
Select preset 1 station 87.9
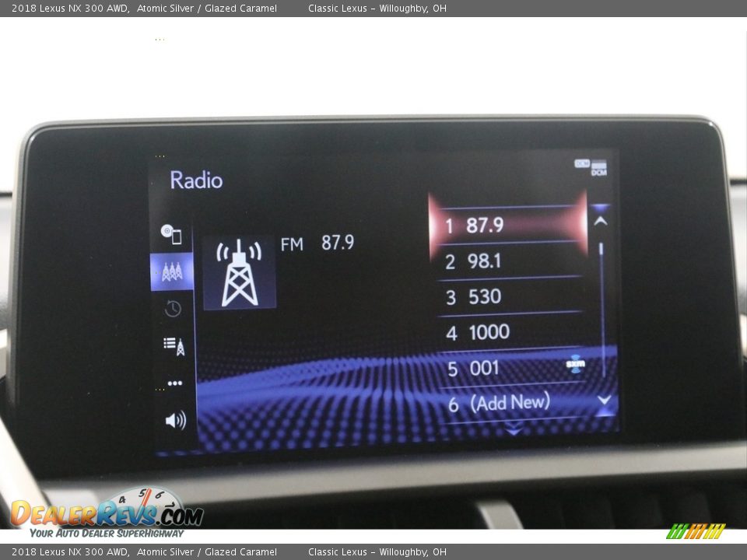coord(508,226)
